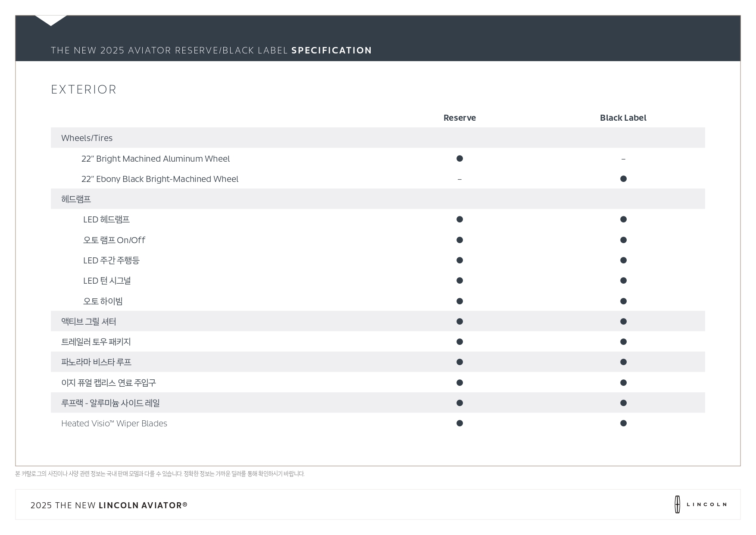Screen dimensions: 756x535
Task: Click the '이지 퓨얼 캡리스 연료 주입구' label
Action: (109, 383)
